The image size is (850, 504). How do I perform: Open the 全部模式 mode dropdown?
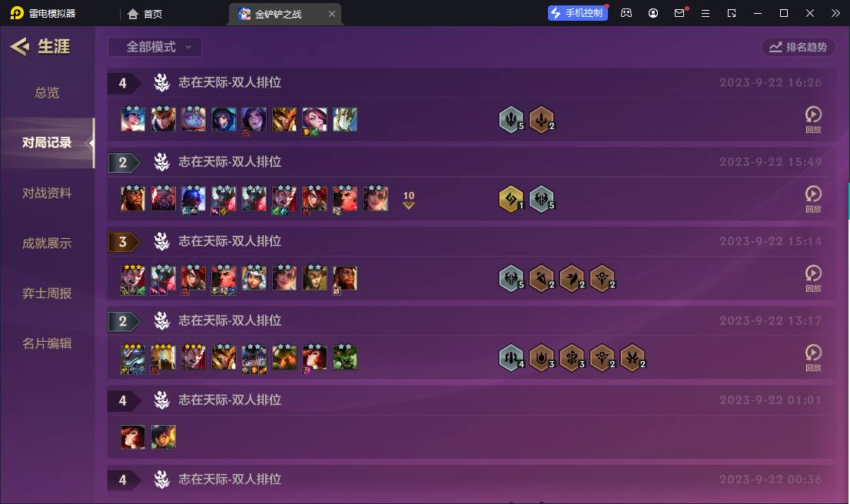pos(155,47)
